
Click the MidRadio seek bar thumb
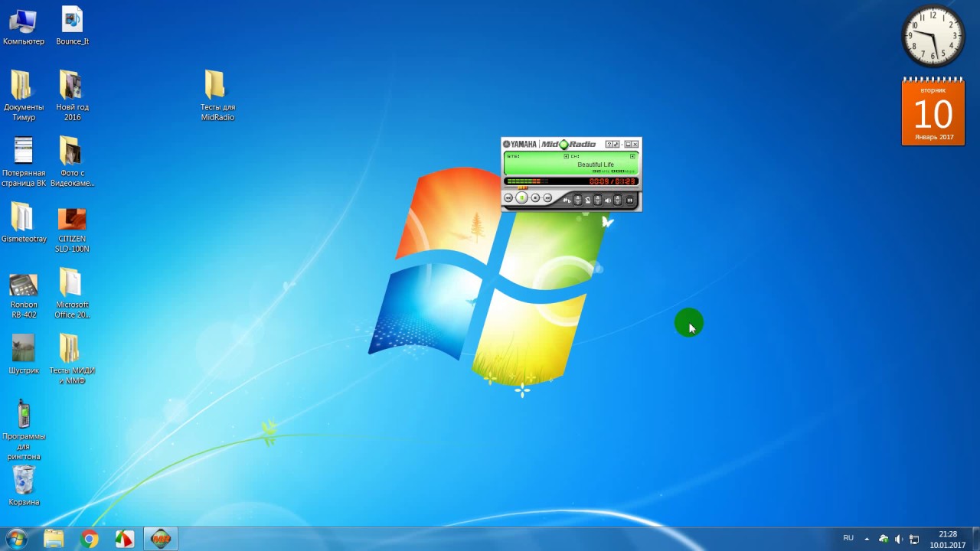[x=522, y=187]
